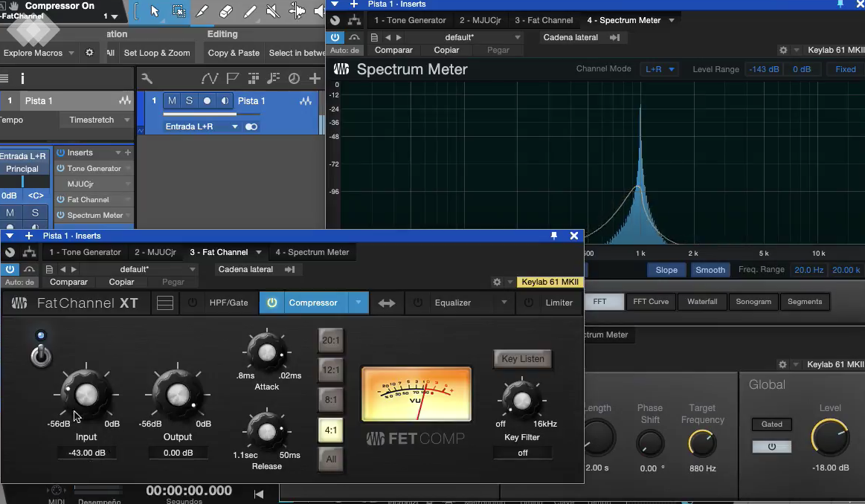Click the routing icon in Fat Channel window
The width and height of the screenshot is (865, 504).
tap(29, 253)
